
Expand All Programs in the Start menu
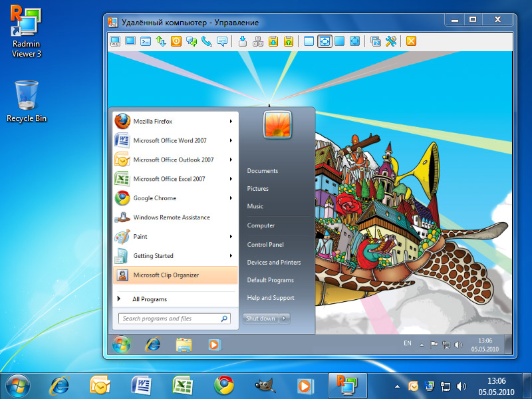pyautogui.click(x=149, y=299)
